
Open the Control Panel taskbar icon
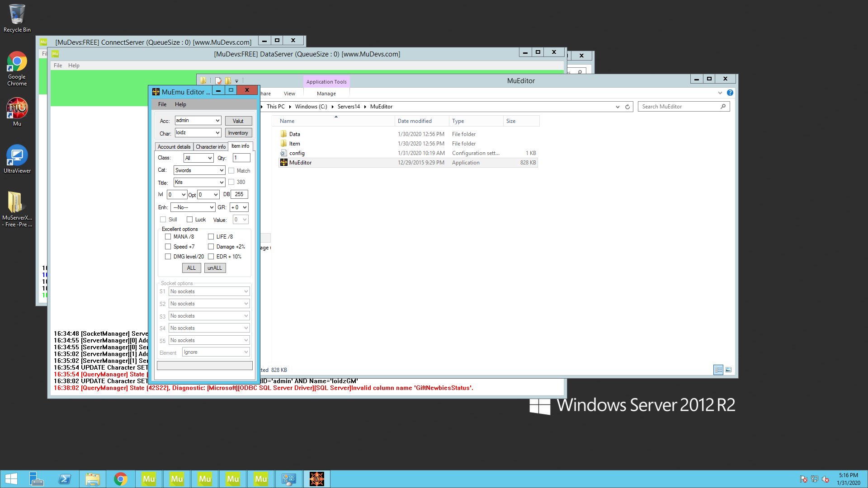pyautogui.click(x=289, y=479)
